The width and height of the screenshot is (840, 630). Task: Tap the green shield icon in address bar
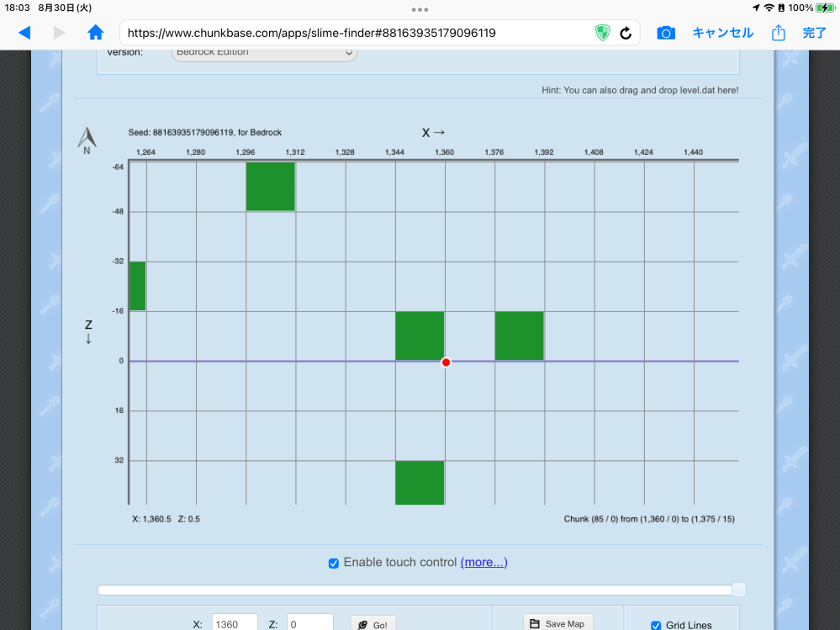coord(603,33)
